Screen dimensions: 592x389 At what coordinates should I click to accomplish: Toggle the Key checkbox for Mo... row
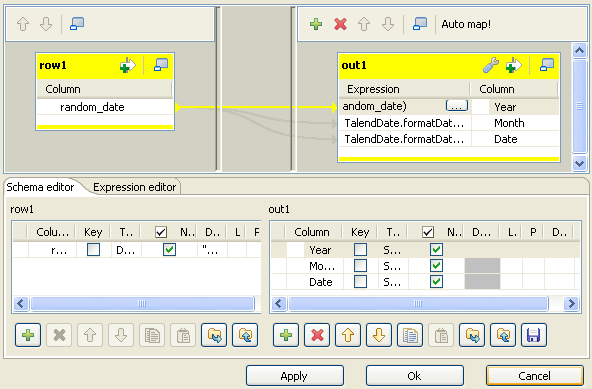[x=360, y=266]
